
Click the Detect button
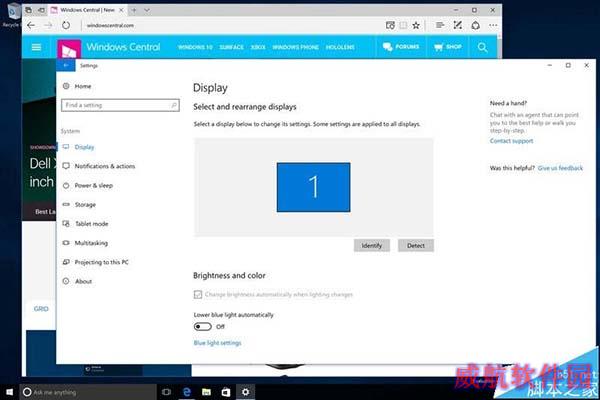416,246
